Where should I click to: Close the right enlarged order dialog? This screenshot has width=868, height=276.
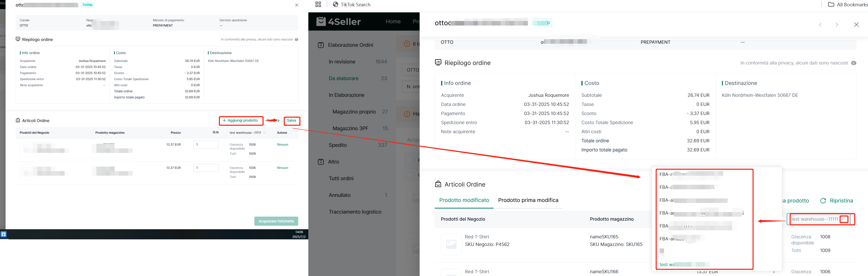click(x=856, y=24)
